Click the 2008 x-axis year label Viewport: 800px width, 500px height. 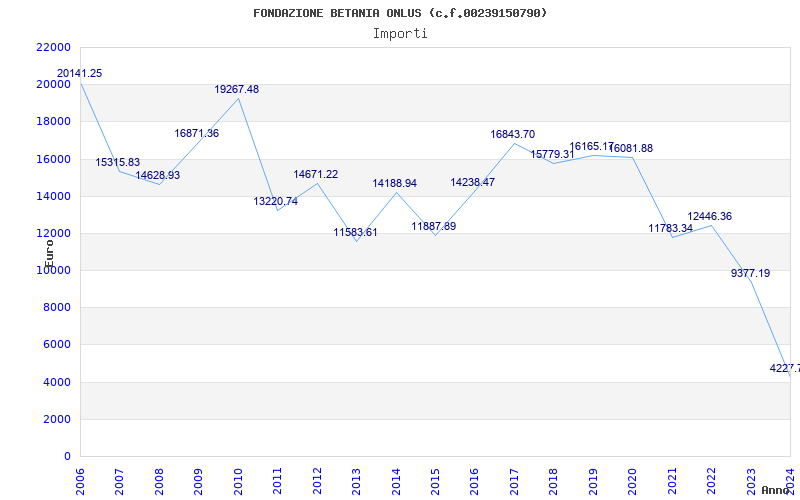tap(159, 482)
